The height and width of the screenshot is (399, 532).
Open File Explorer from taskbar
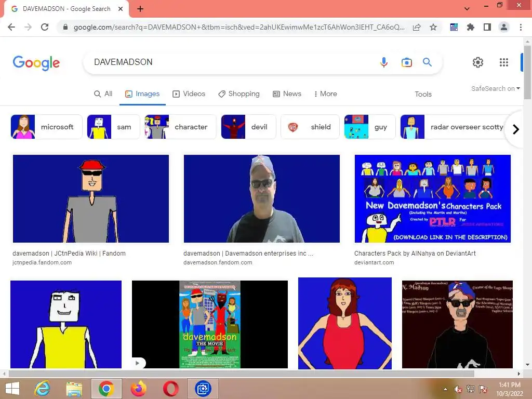coord(74,389)
